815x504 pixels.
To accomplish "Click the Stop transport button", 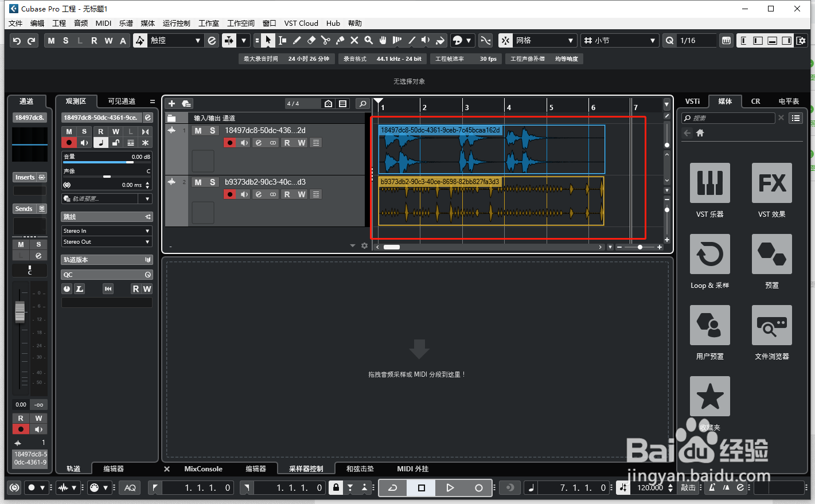I will 422,488.
